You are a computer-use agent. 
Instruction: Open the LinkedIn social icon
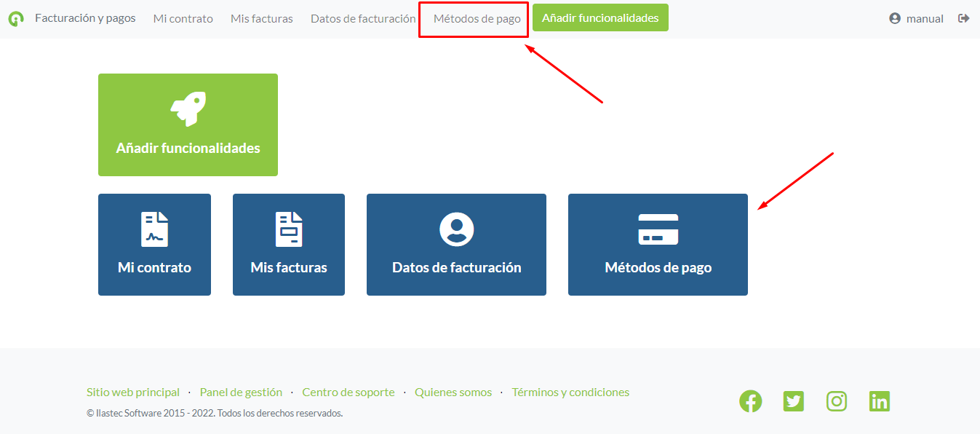point(880,401)
